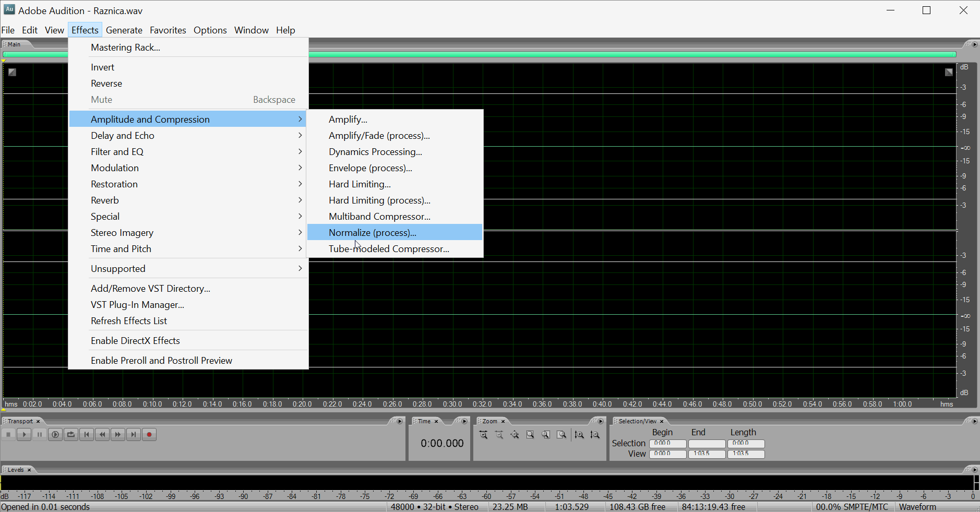
Task: Click Zoom In Horizontally icon
Action: (484, 435)
